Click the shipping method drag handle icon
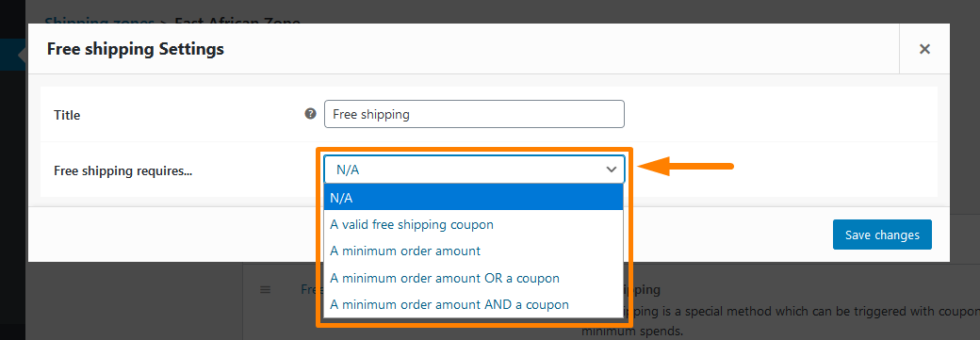 pyautogui.click(x=265, y=289)
